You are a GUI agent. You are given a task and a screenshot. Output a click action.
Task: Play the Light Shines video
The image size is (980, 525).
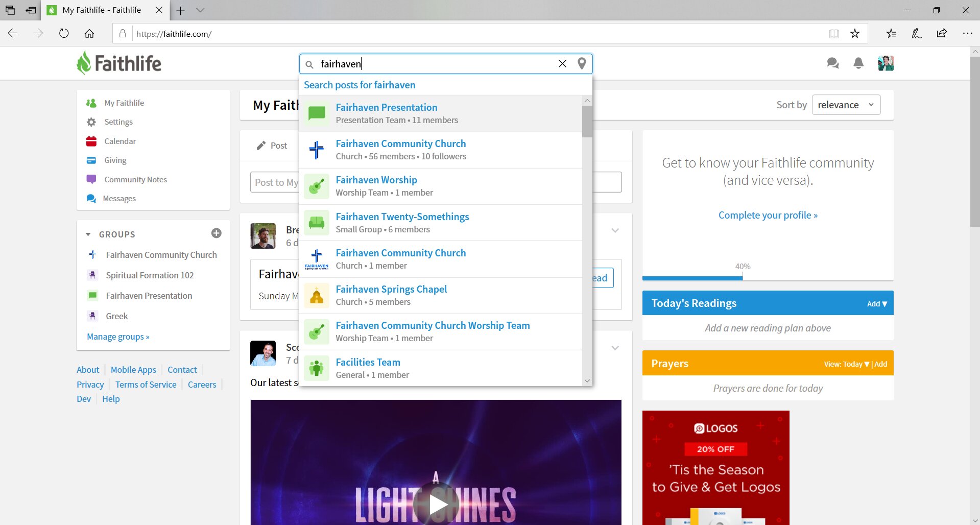click(436, 504)
